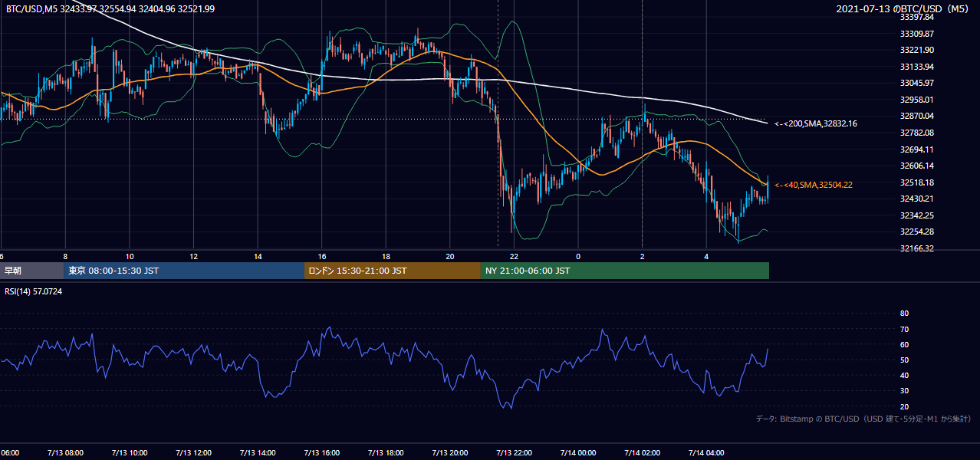Click the 7/13 10:00 date label
The height and width of the screenshot is (460, 980).
(x=129, y=452)
